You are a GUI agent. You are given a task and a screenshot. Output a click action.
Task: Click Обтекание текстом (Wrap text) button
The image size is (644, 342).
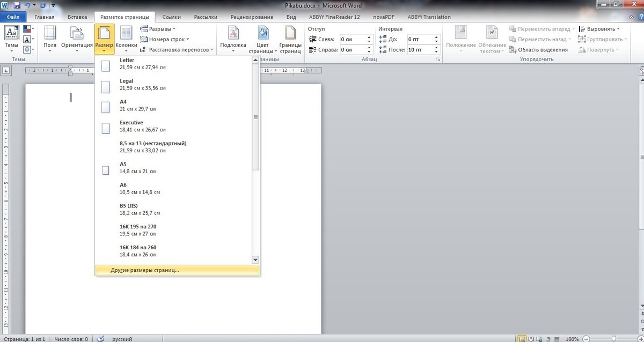click(492, 40)
